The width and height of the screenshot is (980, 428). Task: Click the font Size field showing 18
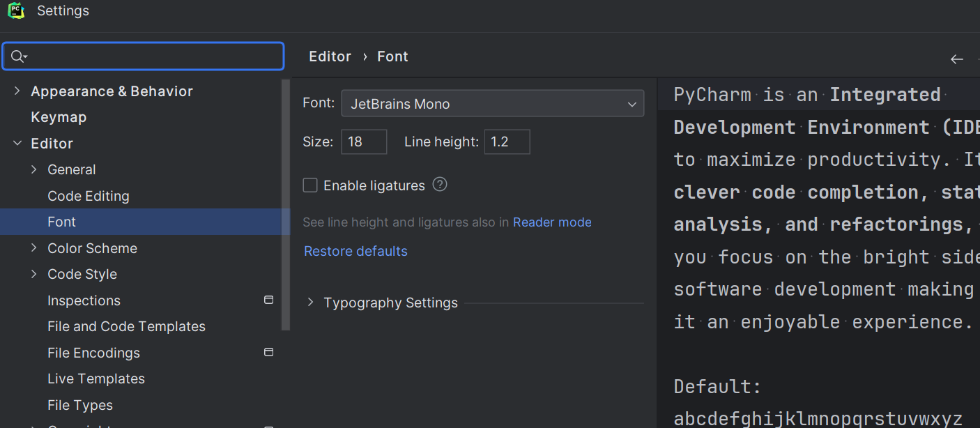364,142
